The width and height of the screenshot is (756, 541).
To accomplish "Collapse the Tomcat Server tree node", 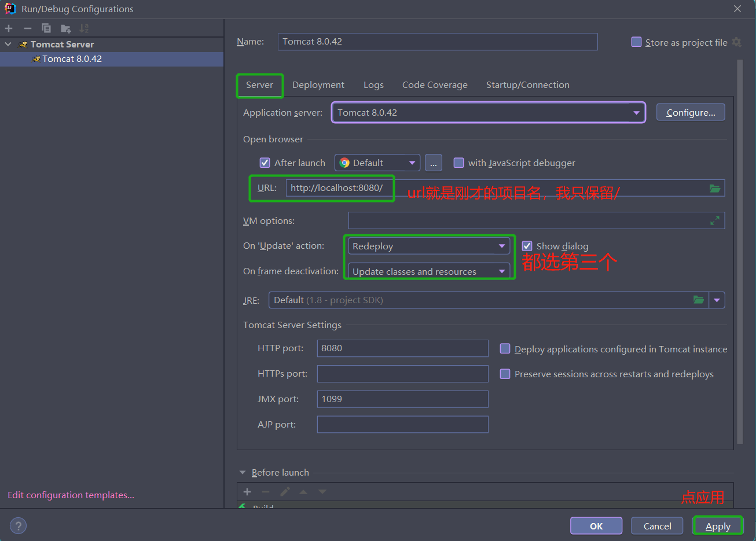I will click(8, 44).
